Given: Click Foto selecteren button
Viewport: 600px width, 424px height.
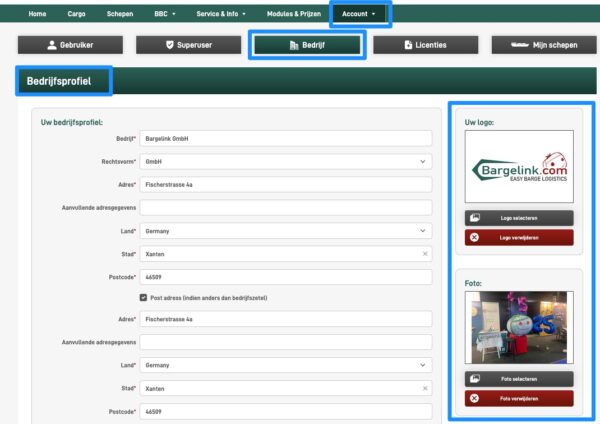Looking at the screenshot, I should click(x=519, y=379).
